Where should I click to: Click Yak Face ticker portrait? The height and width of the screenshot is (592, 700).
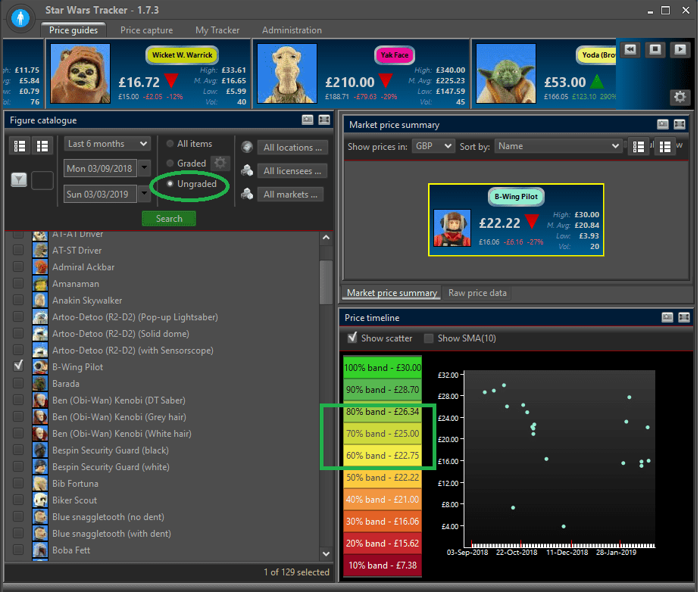[x=288, y=73]
